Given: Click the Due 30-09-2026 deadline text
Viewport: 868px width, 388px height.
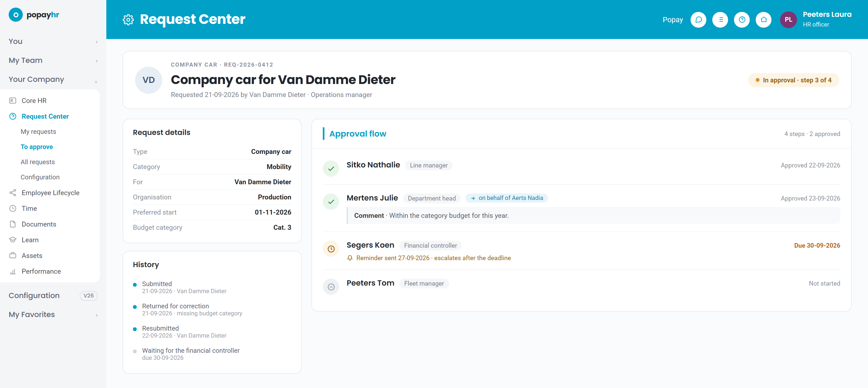Looking at the screenshot, I should click(x=817, y=245).
